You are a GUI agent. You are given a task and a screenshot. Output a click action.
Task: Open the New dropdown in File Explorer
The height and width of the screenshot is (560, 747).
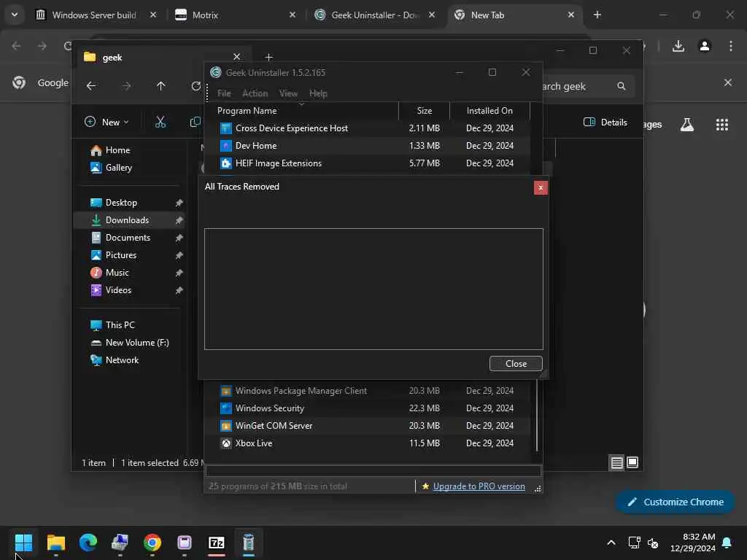[x=107, y=122]
